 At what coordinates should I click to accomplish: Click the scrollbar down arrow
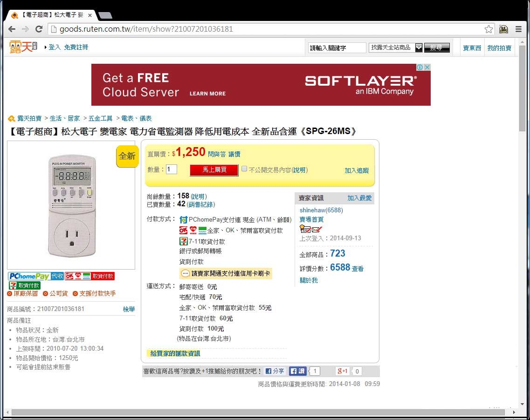coord(522,404)
